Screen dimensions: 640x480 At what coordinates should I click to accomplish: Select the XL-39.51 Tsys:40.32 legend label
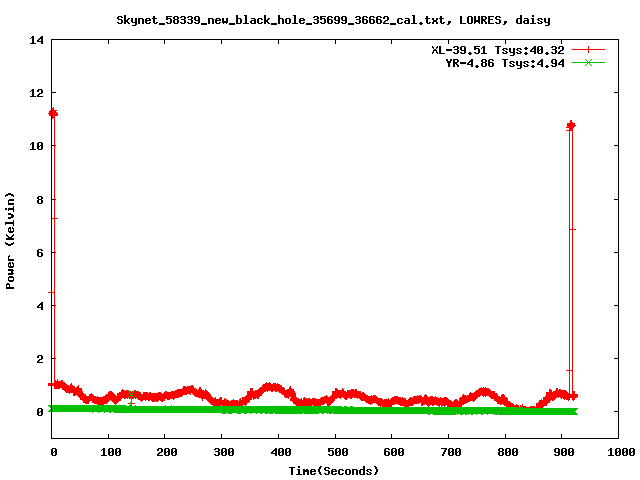coord(498,50)
